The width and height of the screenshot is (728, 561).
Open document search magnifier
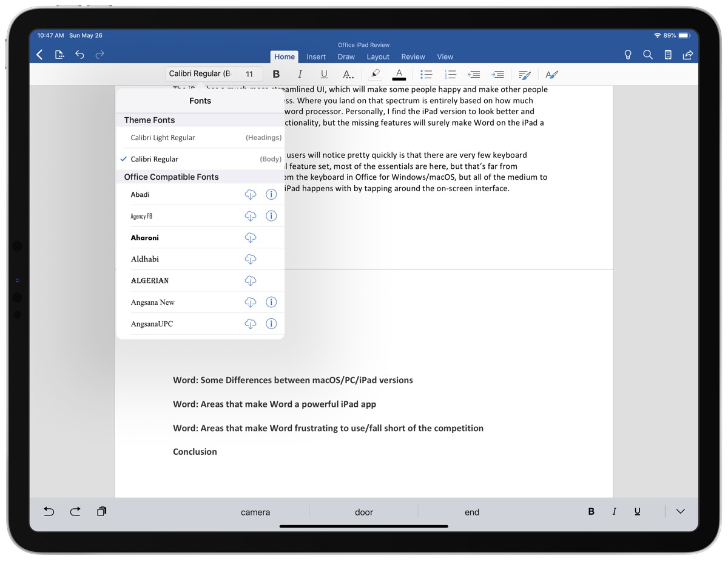point(648,55)
